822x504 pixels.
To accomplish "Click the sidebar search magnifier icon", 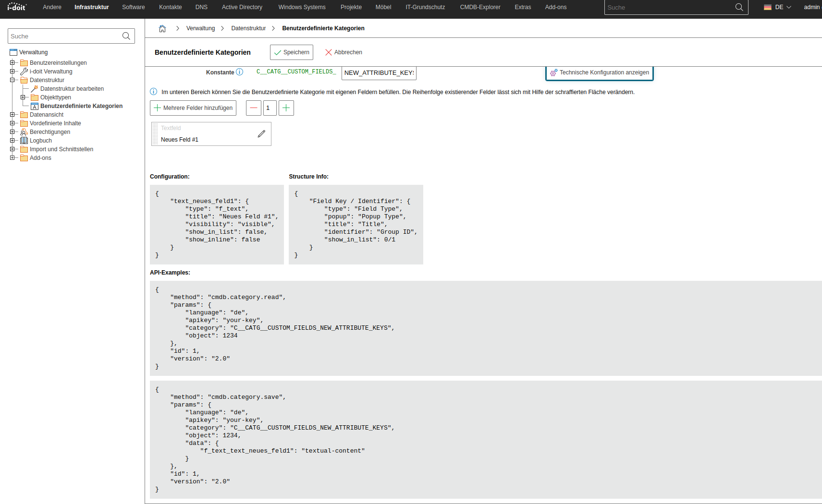I will [126, 36].
